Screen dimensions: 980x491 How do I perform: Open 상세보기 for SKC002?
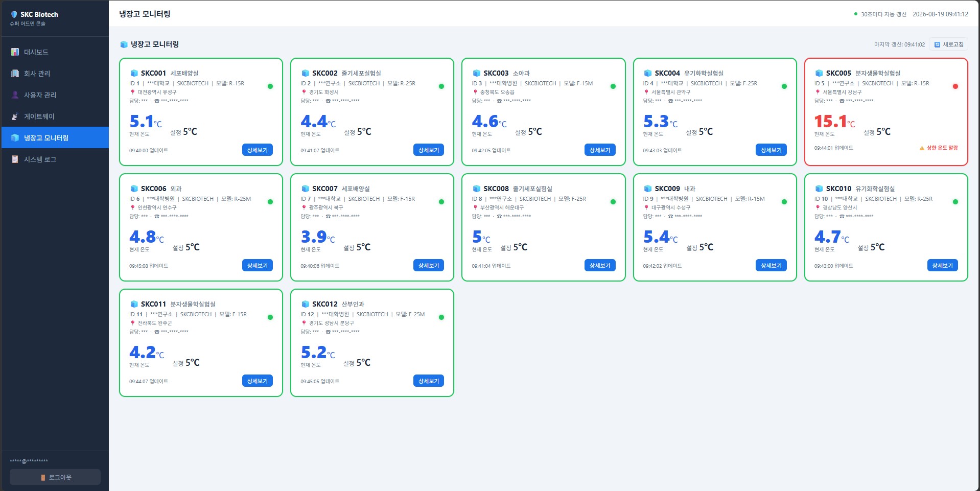428,150
